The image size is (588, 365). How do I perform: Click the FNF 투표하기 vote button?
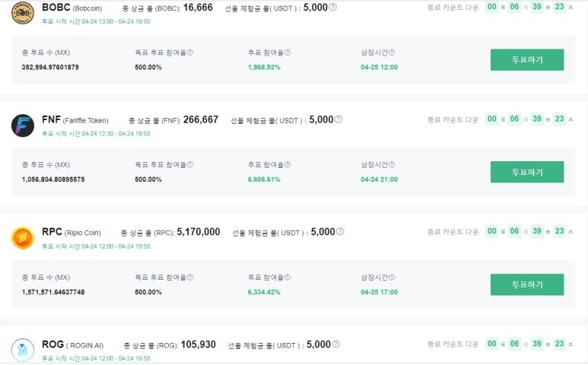pos(527,172)
